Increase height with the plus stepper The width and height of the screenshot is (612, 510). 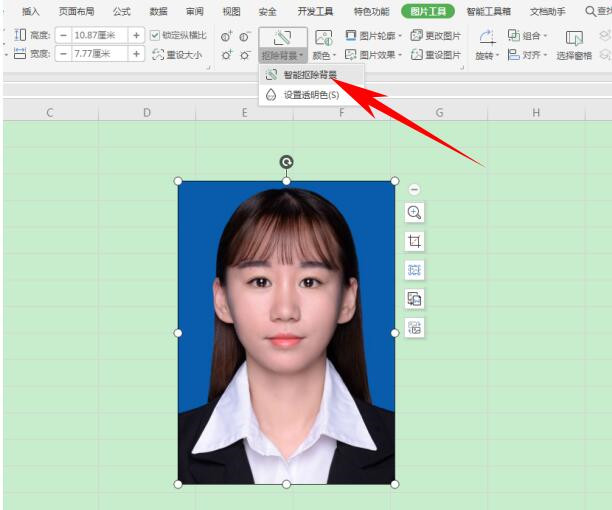(136, 35)
